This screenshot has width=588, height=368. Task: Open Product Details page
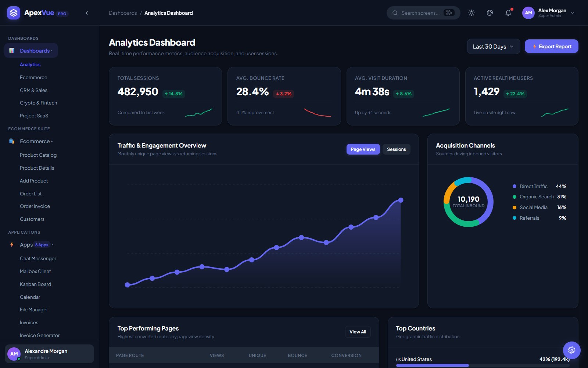(x=37, y=168)
